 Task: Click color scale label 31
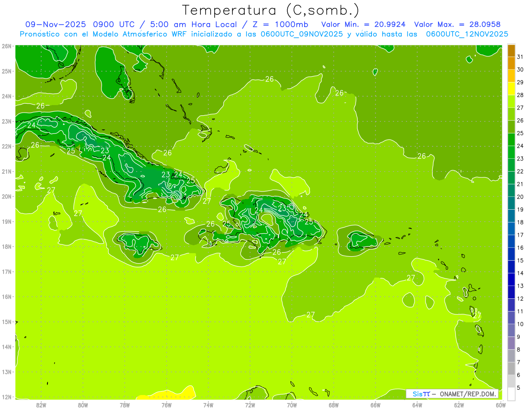coord(520,57)
